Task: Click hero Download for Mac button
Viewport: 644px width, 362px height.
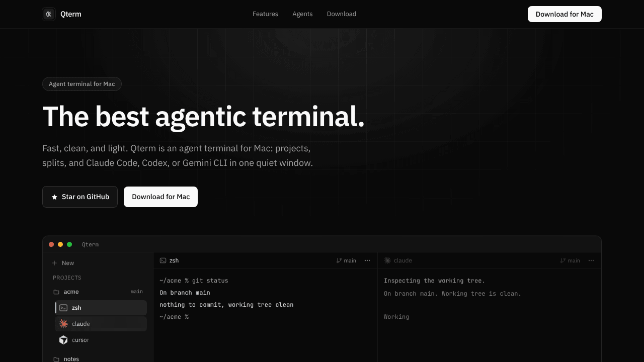Action: (x=160, y=197)
